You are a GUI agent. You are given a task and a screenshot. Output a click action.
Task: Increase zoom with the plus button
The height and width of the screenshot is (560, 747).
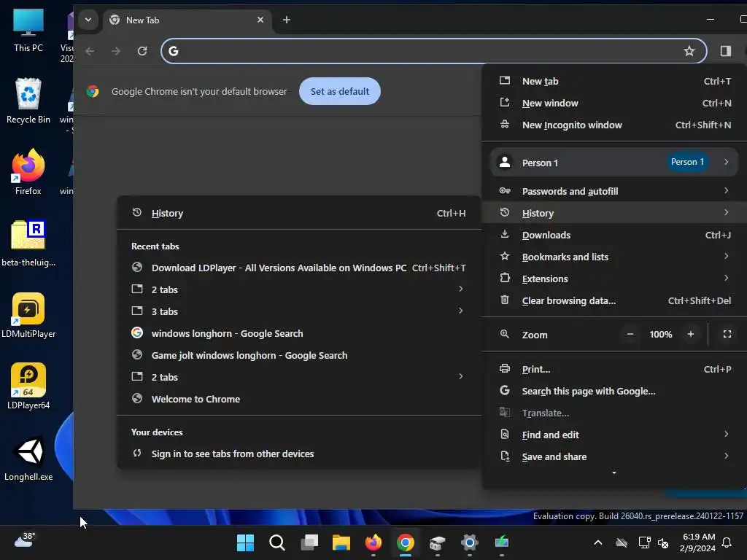pos(690,334)
